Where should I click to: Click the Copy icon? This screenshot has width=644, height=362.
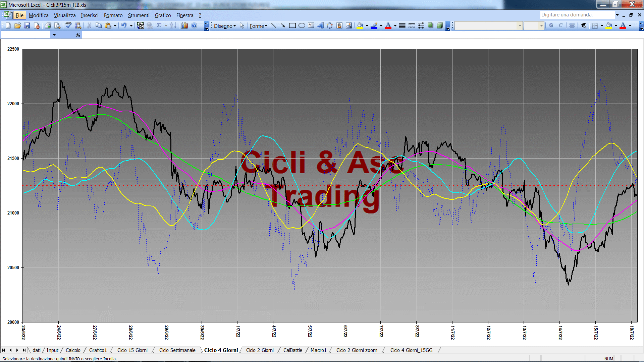(99, 25)
